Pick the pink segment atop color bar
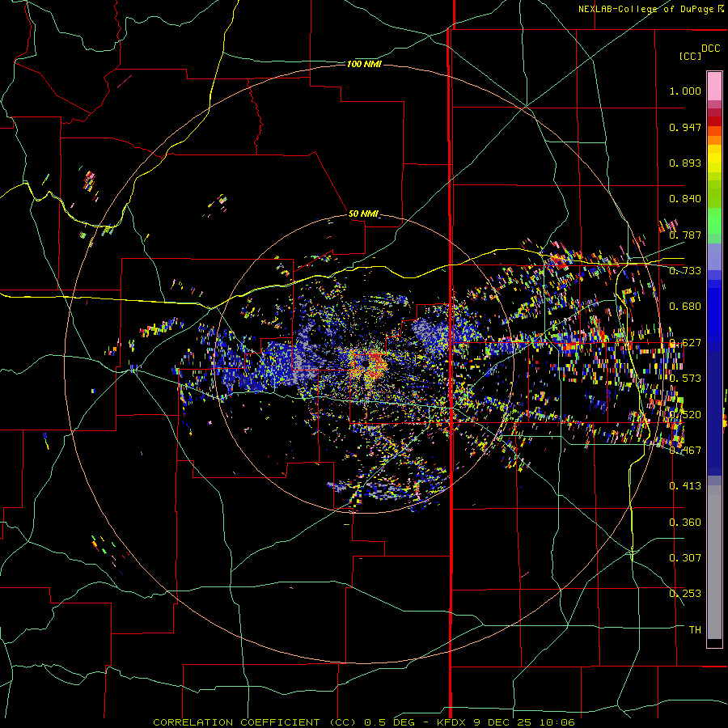This screenshot has width=728, height=728. pyautogui.click(x=714, y=87)
